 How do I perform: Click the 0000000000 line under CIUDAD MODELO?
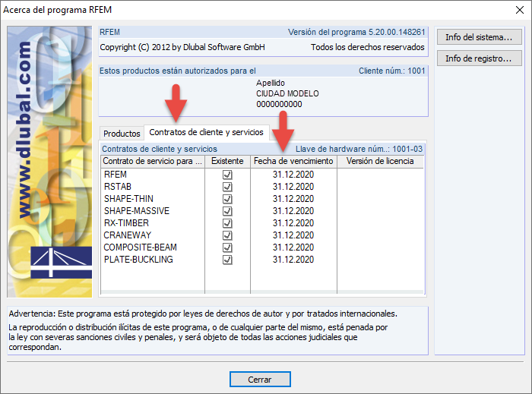pyautogui.click(x=279, y=104)
